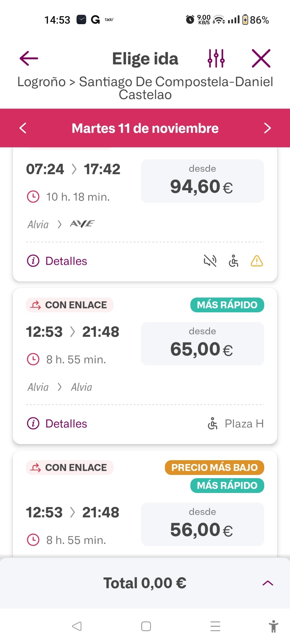Tap the Martes 11 de noviembre date

[145, 128]
